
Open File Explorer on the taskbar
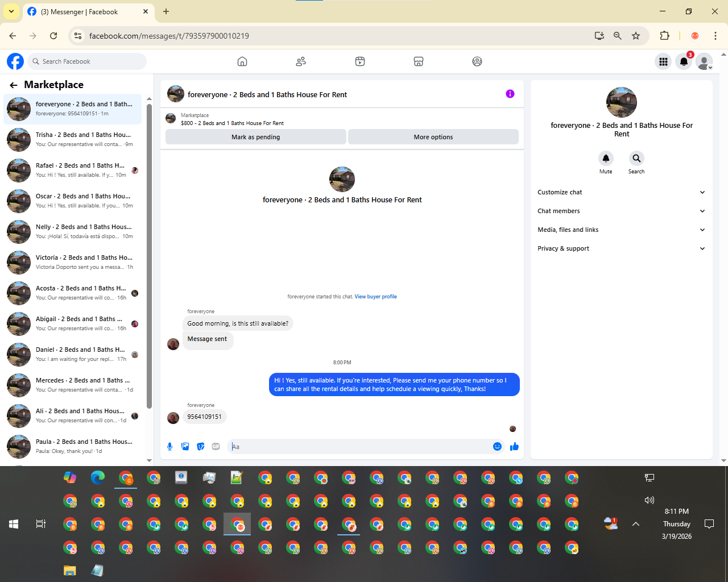pyautogui.click(x=69, y=571)
